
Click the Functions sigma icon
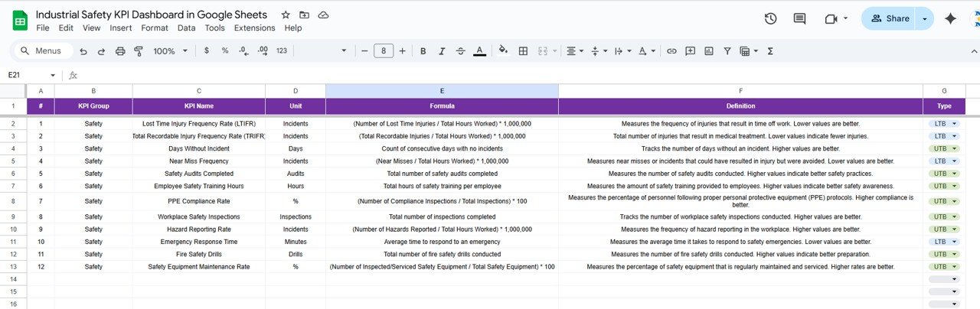770,51
